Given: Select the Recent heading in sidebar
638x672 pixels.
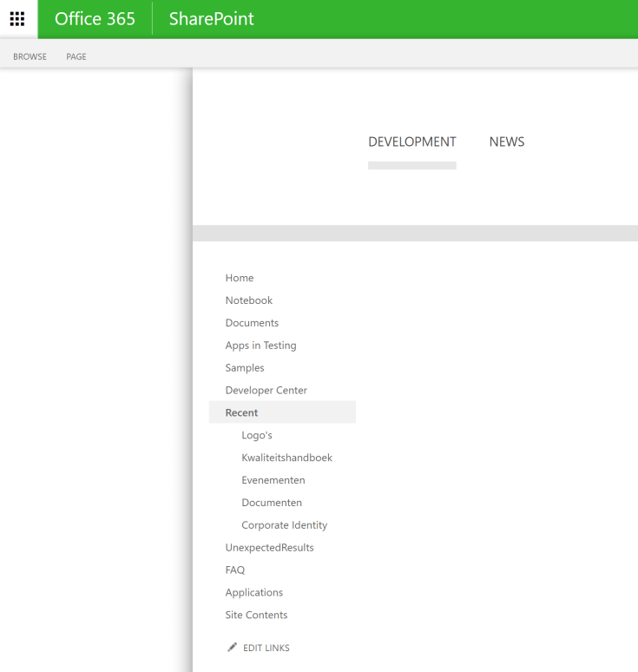Looking at the screenshot, I should coord(241,413).
